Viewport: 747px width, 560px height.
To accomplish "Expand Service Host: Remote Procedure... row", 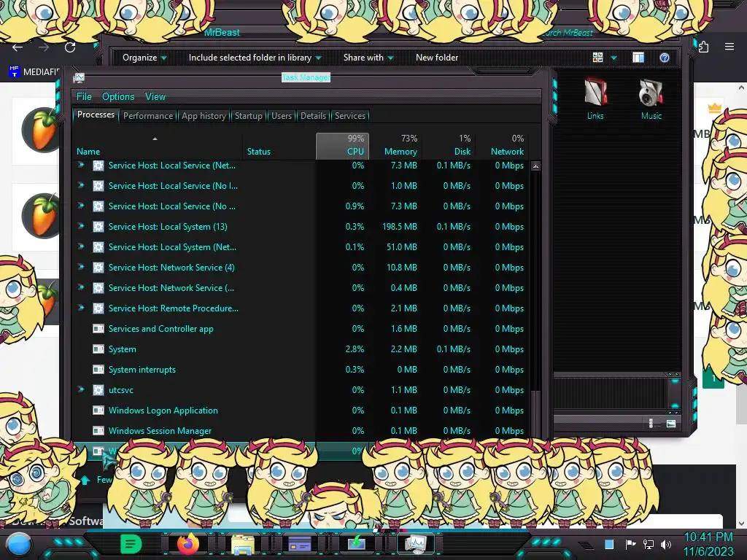I will click(x=81, y=308).
